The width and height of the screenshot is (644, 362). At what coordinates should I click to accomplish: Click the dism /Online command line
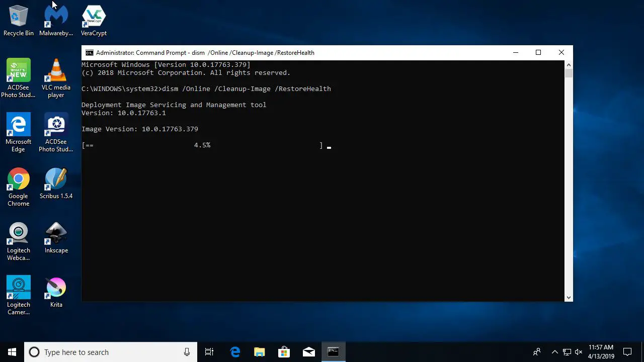point(206,89)
